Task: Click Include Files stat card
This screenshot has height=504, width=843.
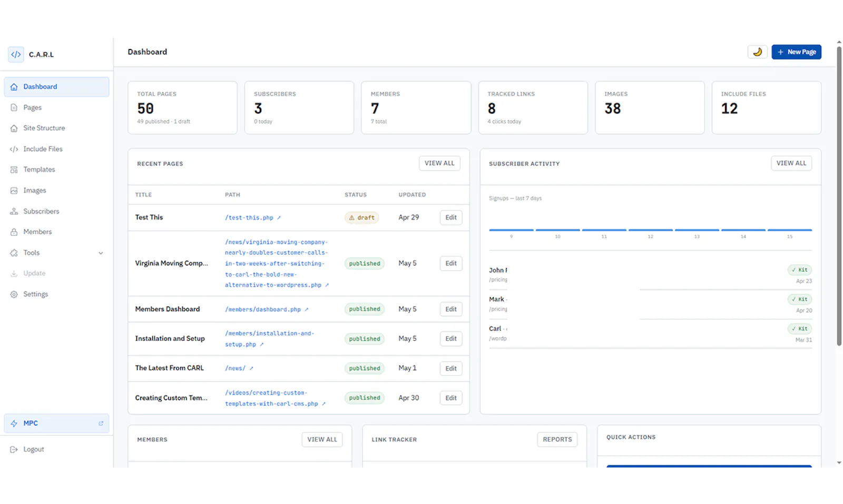Action: pos(767,107)
